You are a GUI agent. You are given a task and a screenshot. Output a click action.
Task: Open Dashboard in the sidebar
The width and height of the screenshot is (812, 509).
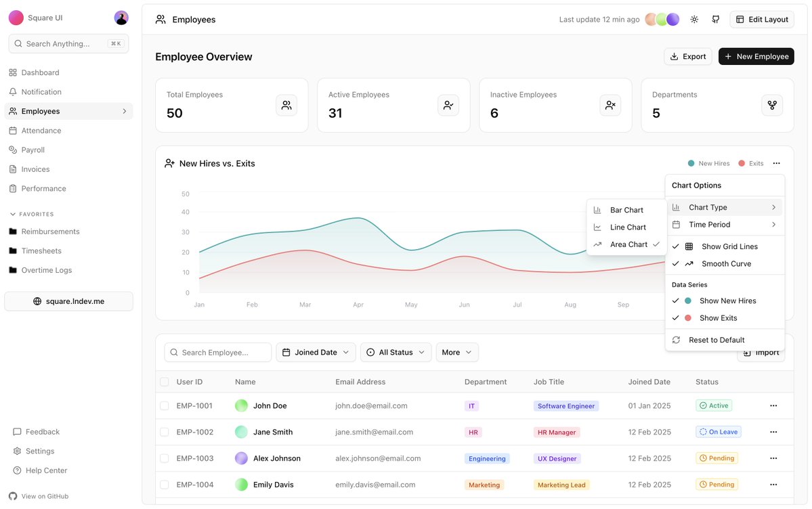(x=68, y=72)
